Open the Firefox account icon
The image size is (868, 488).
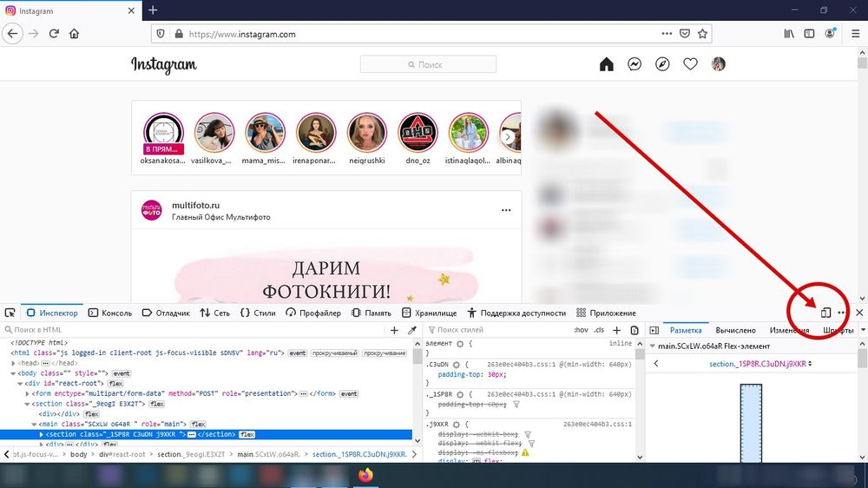click(x=830, y=34)
